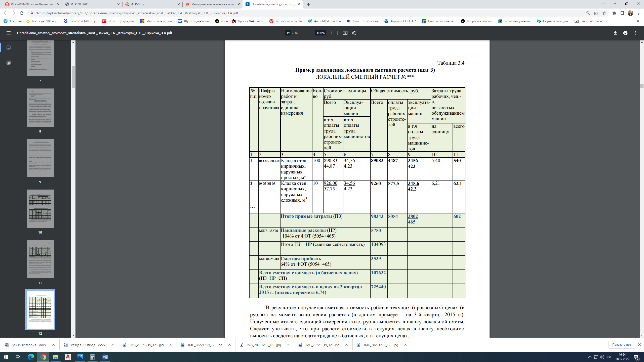This screenshot has height=362, width=644.
Task: Fit PDF to page
Action: coord(345,33)
